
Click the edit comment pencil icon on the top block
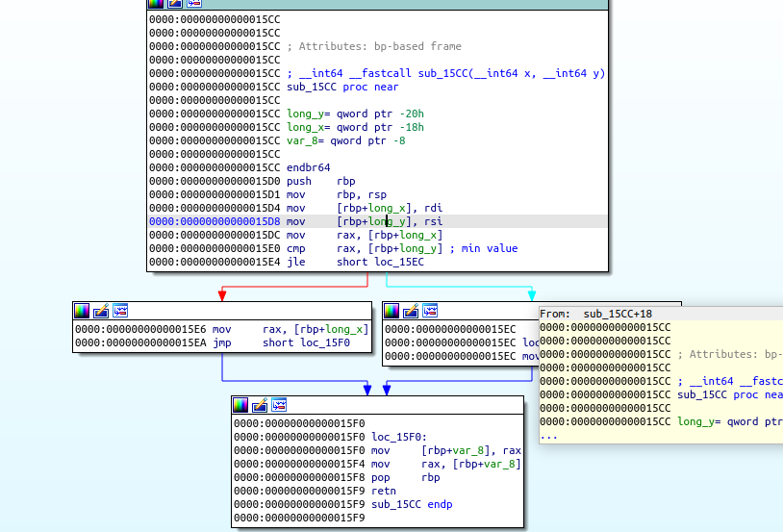point(175,4)
